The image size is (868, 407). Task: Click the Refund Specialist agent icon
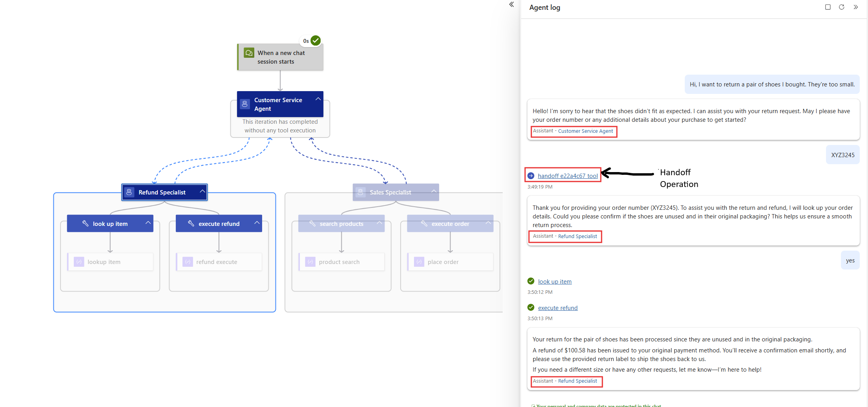click(x=129, y=192)
